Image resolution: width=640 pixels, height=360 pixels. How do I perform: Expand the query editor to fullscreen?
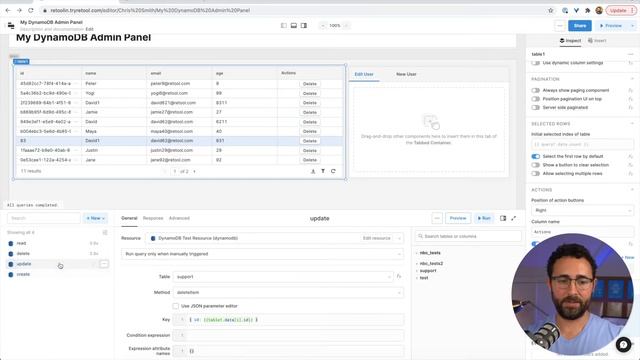(513, 218)
